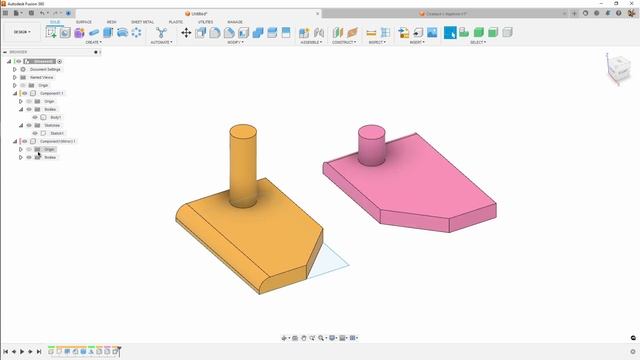Click the Create Form tool icon
This screenshot has height=360, width=640.
tap(79, 33)
